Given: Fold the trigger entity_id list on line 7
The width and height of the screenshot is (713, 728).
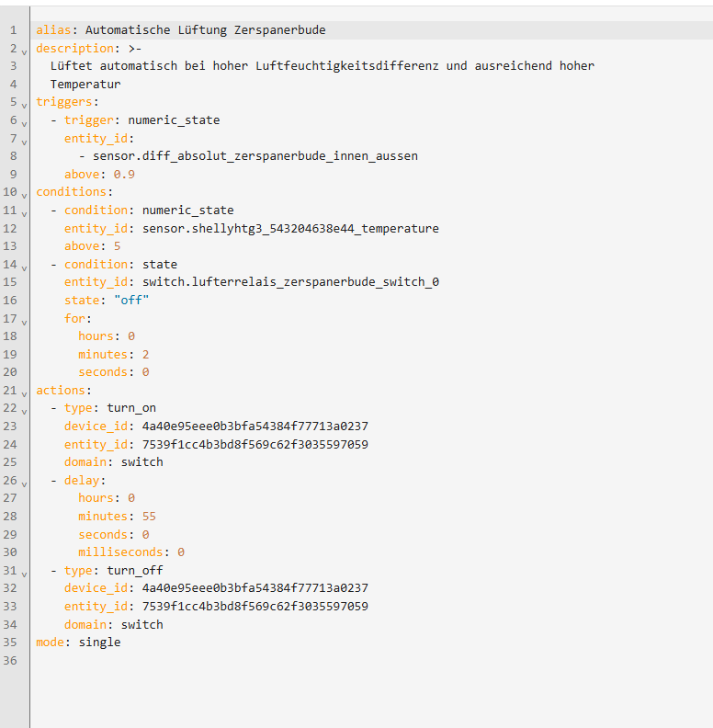Looking at the screenshot, I should [x=24, y=140].
